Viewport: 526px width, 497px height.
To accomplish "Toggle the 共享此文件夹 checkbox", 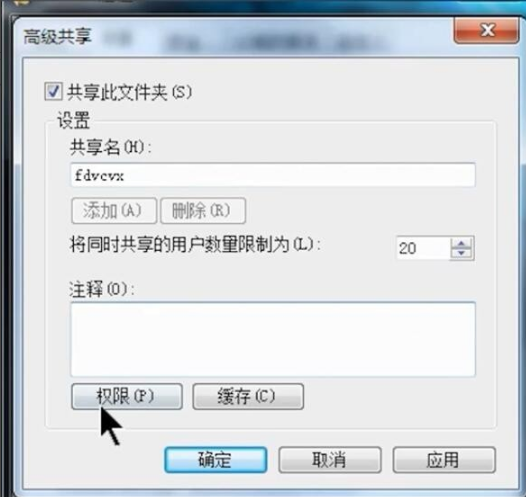I will (53, 92).
